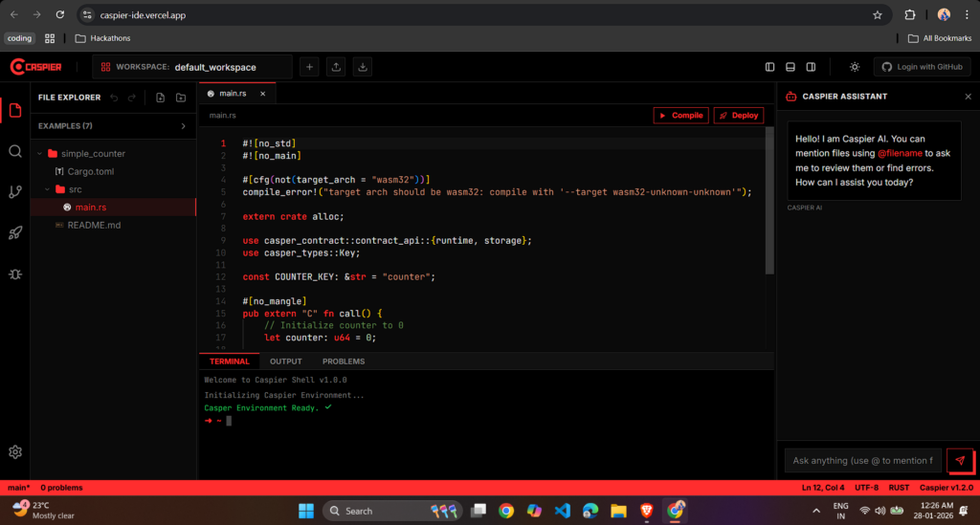
Task: Click the Caspier logo
Action: [36, 67]
